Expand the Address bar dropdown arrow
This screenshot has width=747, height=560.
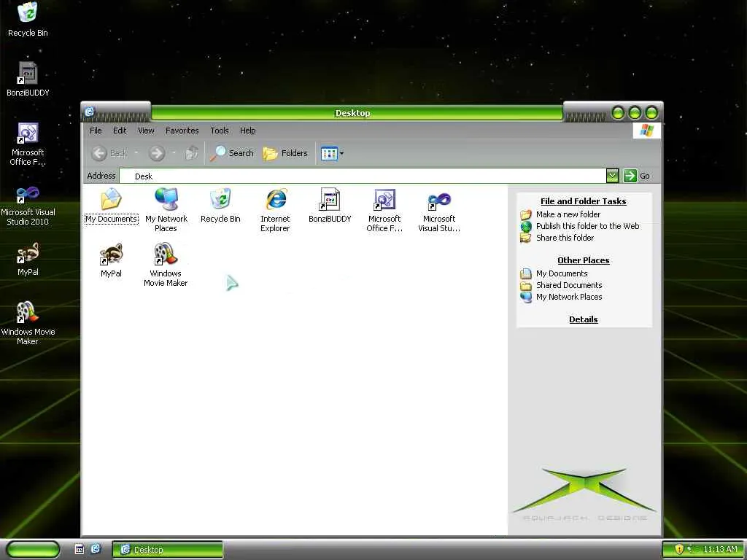612,176
